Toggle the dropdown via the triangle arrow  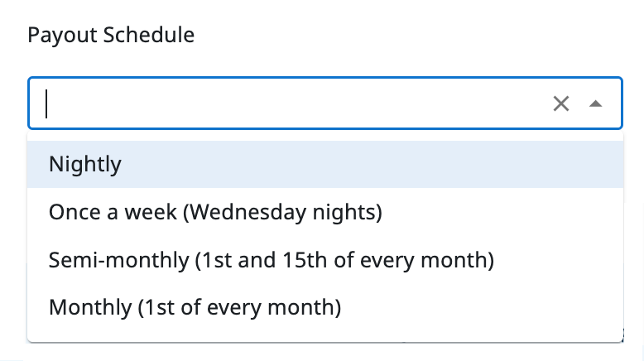595,103
